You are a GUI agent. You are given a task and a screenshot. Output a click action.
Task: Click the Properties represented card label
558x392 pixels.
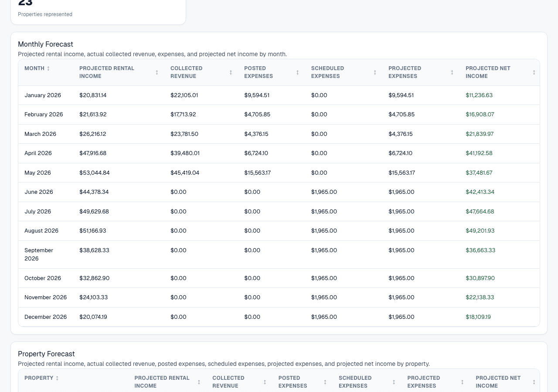coord(45,14)
